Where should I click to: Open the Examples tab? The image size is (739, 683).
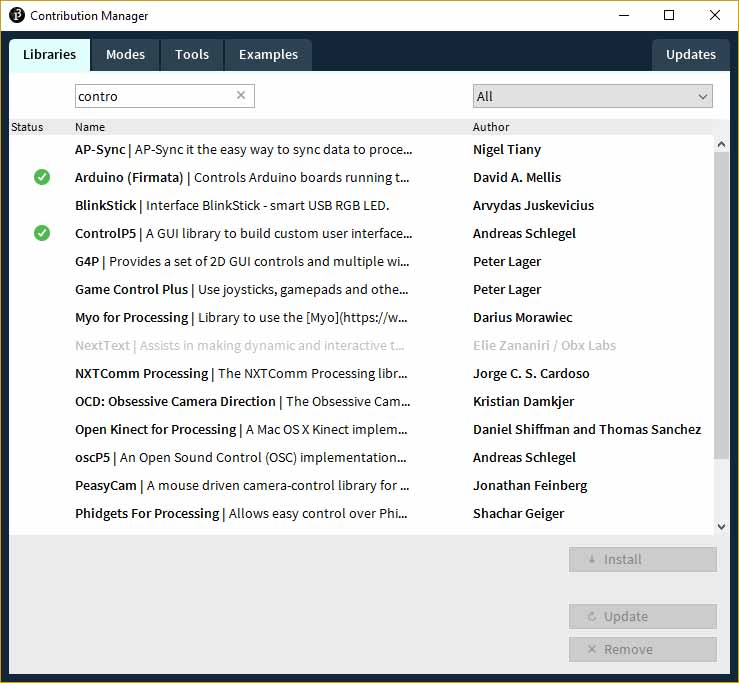coord(268,55)
